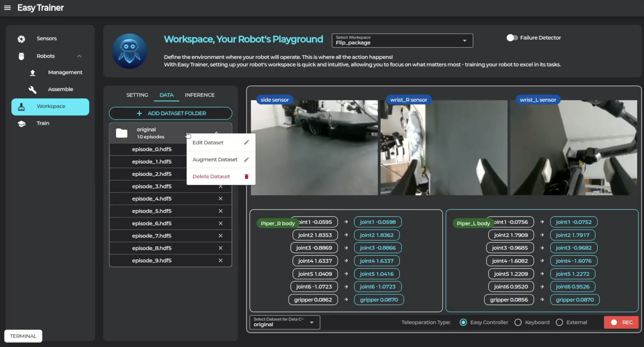Click the trash icon for Delete Dataset
644x347 pixels.
[246, 177]
